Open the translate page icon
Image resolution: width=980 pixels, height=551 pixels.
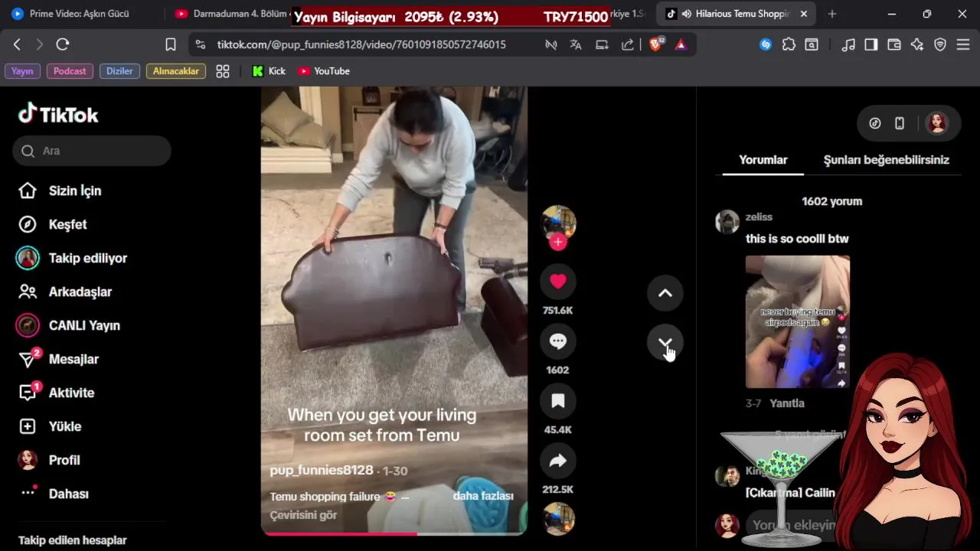click(x=576, y=44)
